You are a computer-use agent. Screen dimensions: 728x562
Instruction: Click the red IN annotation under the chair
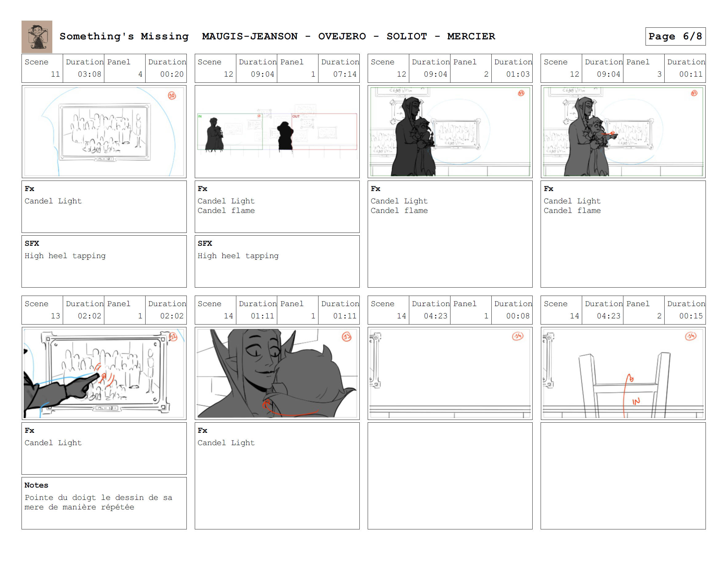click(x=636, y=401)
